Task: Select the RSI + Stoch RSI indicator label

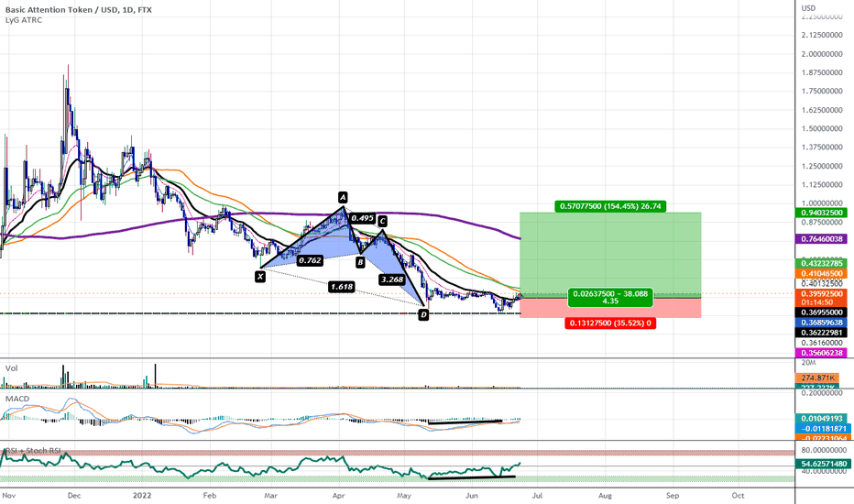Action: click(33, 451)
